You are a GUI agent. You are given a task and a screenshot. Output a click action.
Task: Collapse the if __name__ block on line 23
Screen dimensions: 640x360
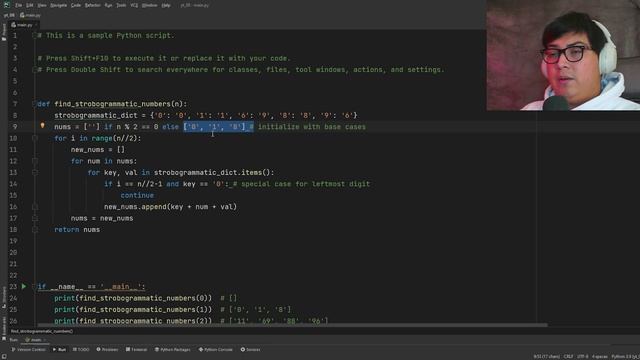pos(35,287)
